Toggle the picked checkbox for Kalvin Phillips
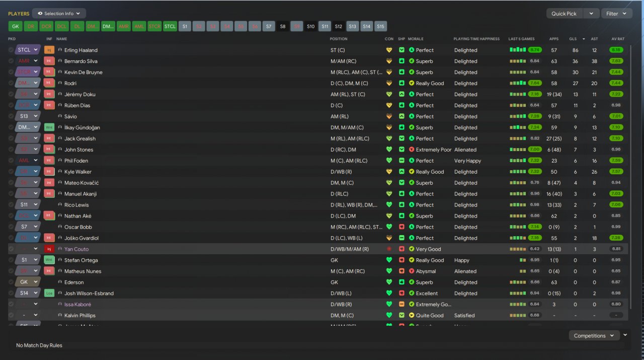This screenshot has width=644, height=360. [11, 316]
